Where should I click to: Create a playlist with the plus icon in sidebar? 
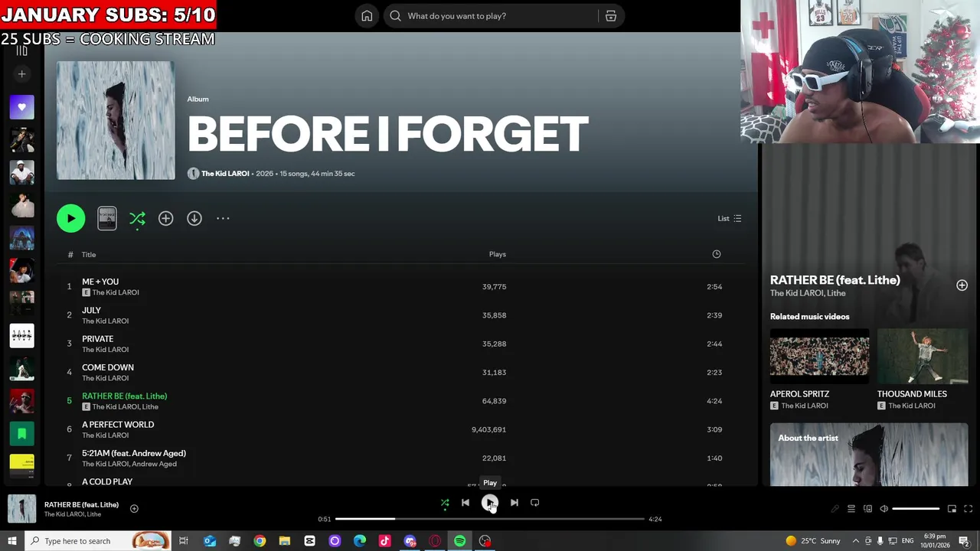21,74
